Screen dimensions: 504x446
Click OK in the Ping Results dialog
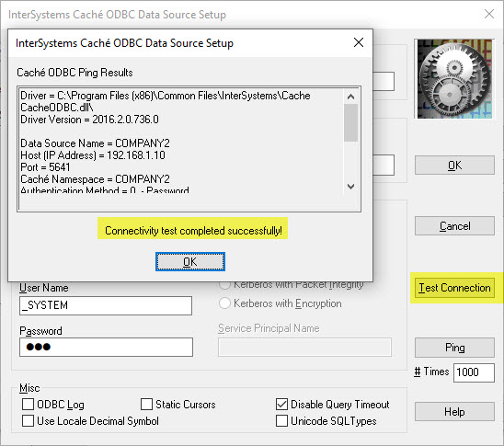(x=190, y=261)
